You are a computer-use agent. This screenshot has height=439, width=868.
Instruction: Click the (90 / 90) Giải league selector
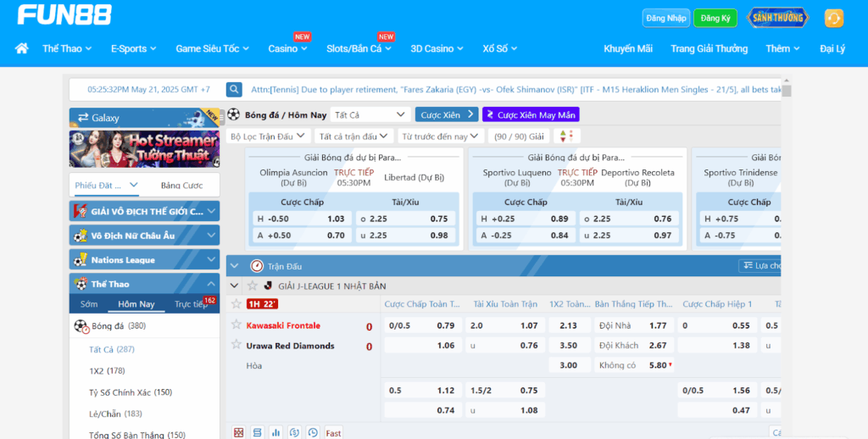pyautogui.click(x=519, y=136)
